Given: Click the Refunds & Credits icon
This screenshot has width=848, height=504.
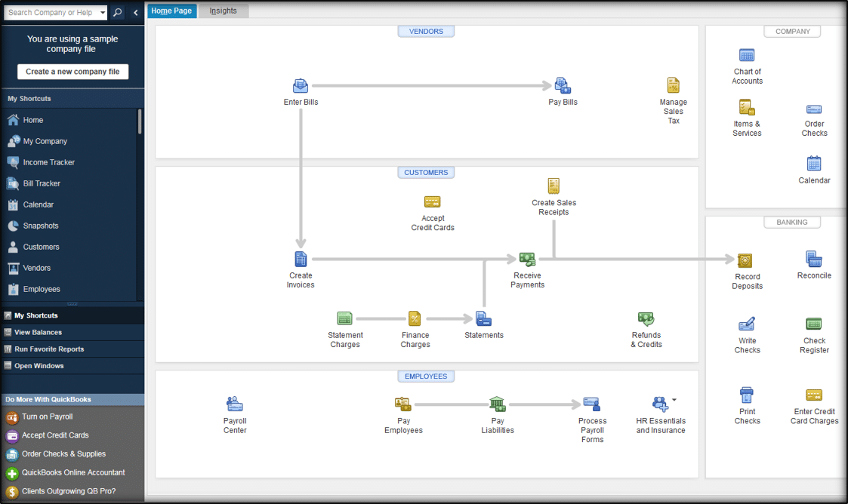Looking at the screenshot, I should pos(646,318).
